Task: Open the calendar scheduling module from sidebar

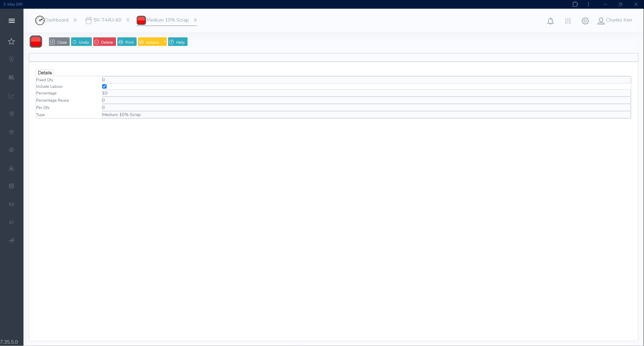Action: (x=11, y=77)
